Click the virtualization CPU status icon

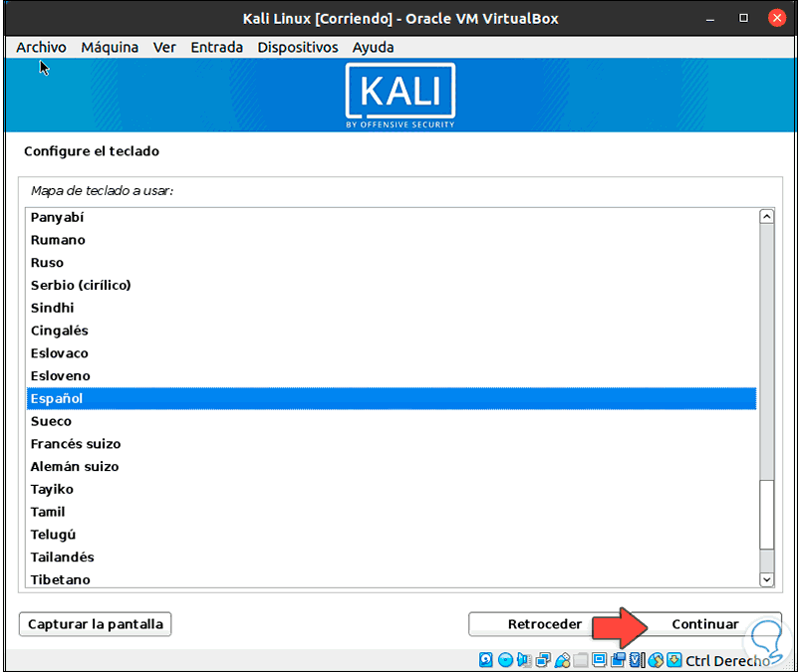(637, 660)
